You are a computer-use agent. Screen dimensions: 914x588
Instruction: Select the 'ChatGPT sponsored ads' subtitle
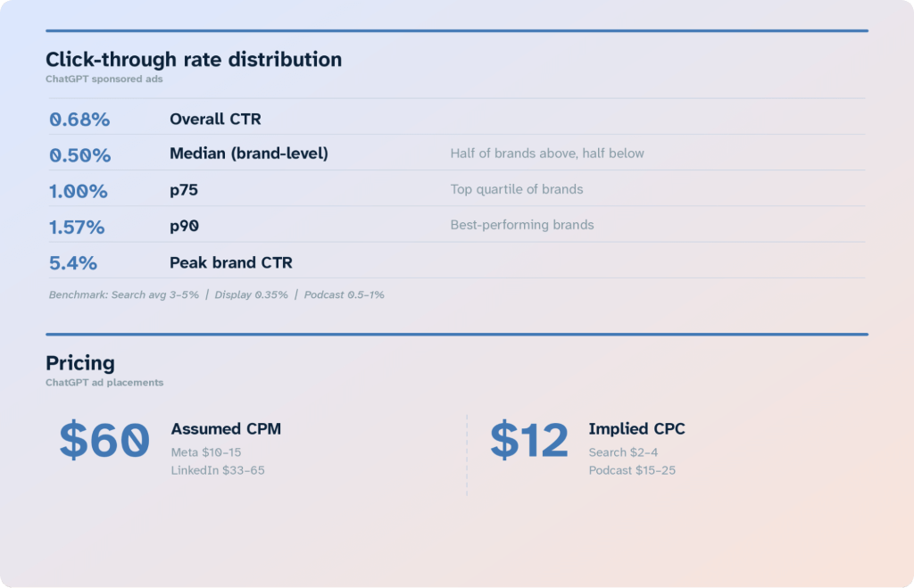coord(104,79)
